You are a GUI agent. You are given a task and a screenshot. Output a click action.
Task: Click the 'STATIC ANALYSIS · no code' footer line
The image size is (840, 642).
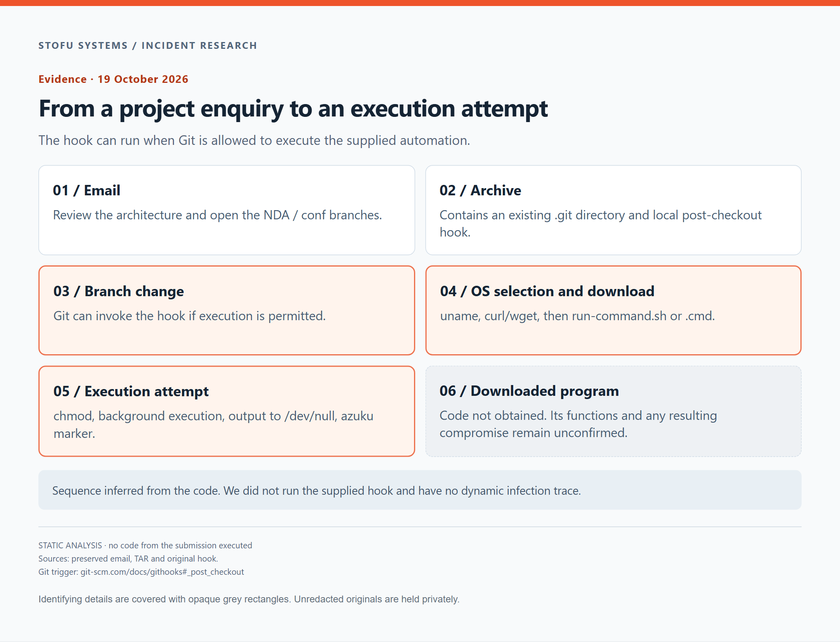145,546
